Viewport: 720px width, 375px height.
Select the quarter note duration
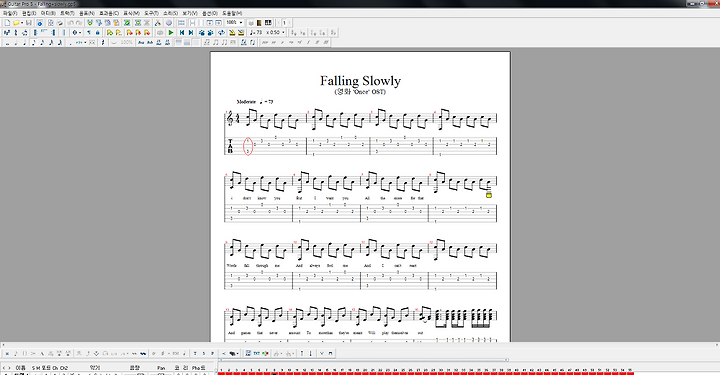[24, 42]
